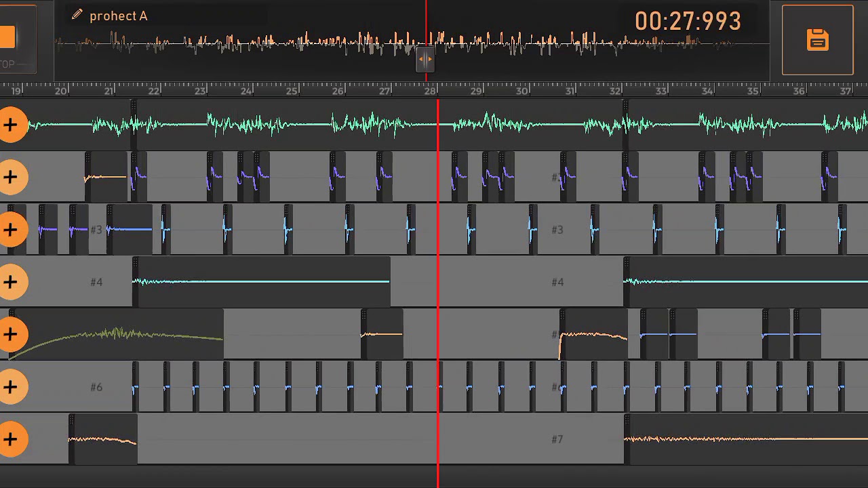Select the #4 clip starting at mark 32

[745, 282]
